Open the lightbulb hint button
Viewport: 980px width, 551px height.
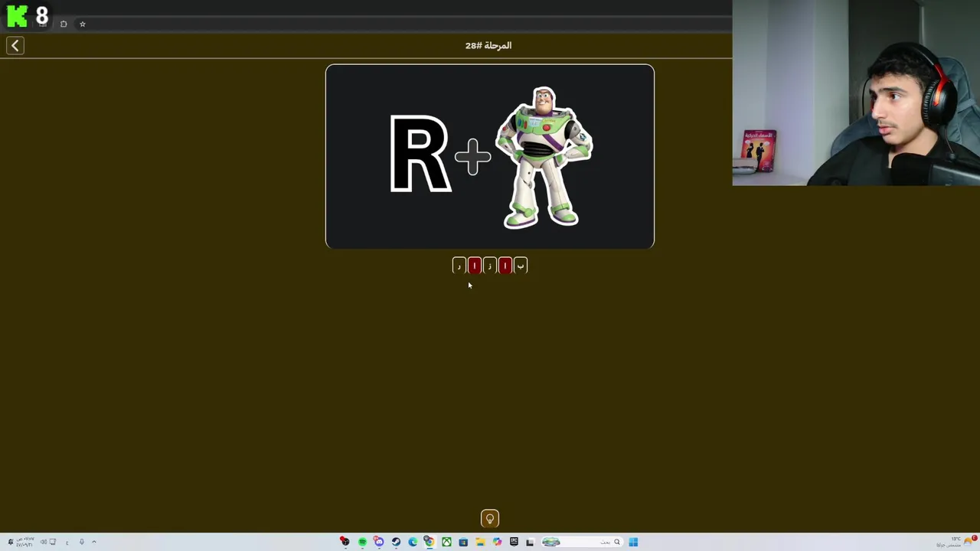(x=490, y=519)
